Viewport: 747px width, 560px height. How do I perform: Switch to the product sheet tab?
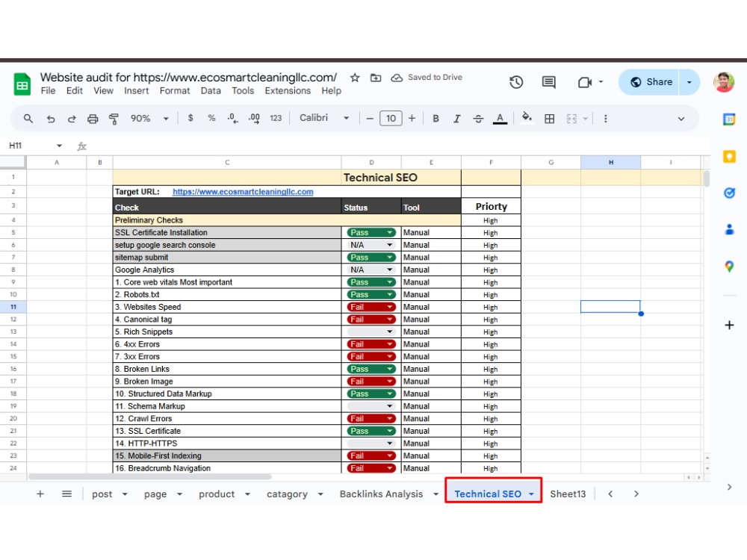217,494
